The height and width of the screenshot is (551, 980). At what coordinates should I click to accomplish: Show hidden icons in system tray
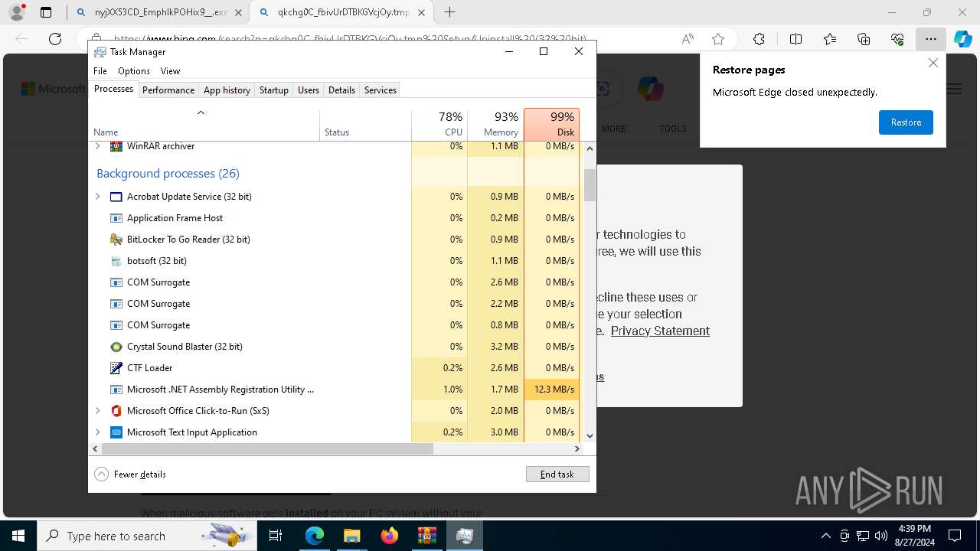[825, 536]
